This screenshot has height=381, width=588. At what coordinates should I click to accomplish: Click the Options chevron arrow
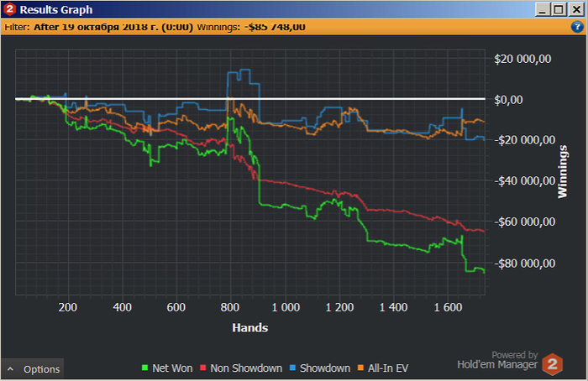point(10,369)
